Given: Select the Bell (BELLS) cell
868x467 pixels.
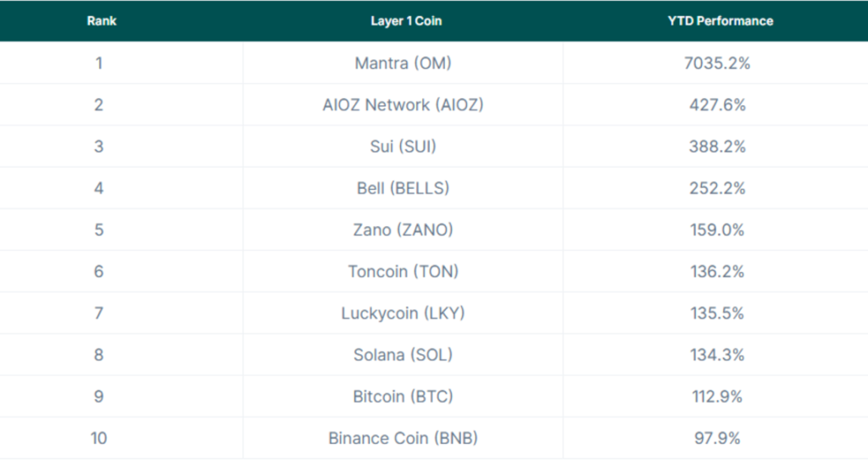Looking at the screenshot, I should point(403,188).
